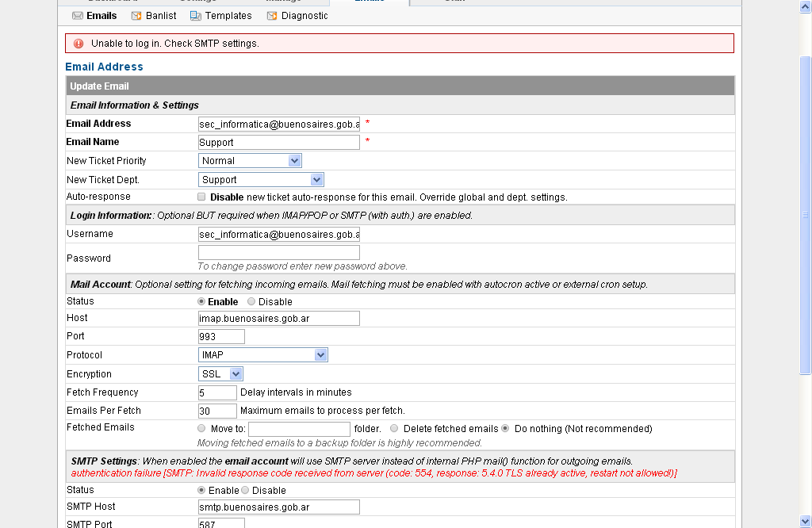Focus the SMTP Port field showing 587

point(222,522)
